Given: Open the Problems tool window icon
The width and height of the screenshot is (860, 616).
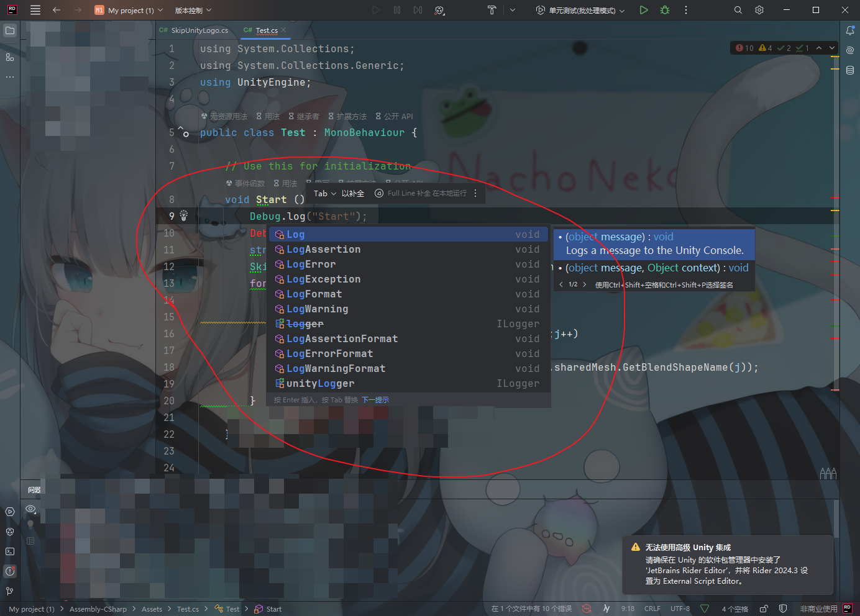Looking at the screenshot, I should click(x=10, y=571).
